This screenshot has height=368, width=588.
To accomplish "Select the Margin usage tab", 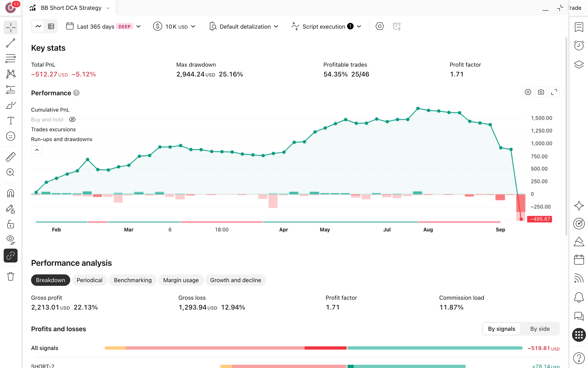I will (181, 280).
